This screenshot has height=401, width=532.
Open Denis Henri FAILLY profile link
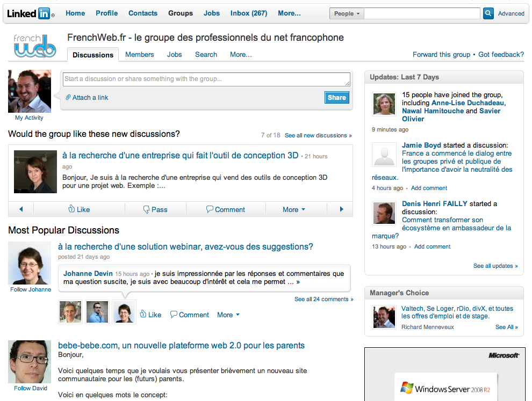pos(435,203)
